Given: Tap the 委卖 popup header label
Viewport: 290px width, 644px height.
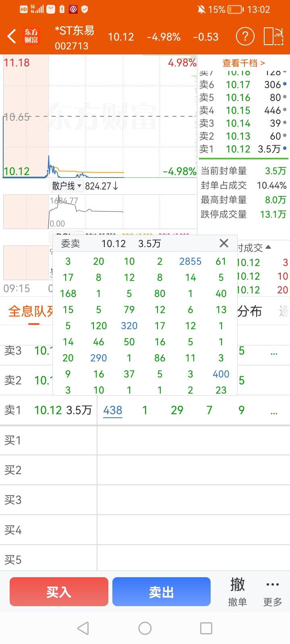Looking at the screenshot, I should [70, 244].
